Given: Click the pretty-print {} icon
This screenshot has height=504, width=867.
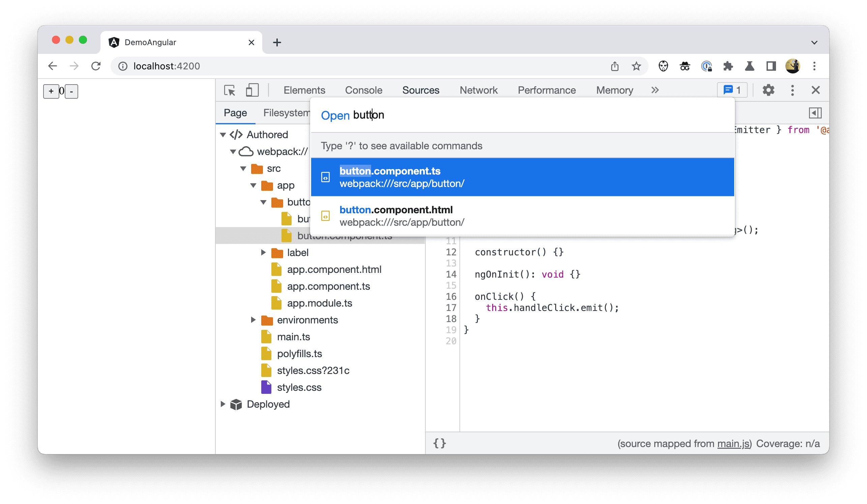Looking at the screenshot, I should [440, 443].
